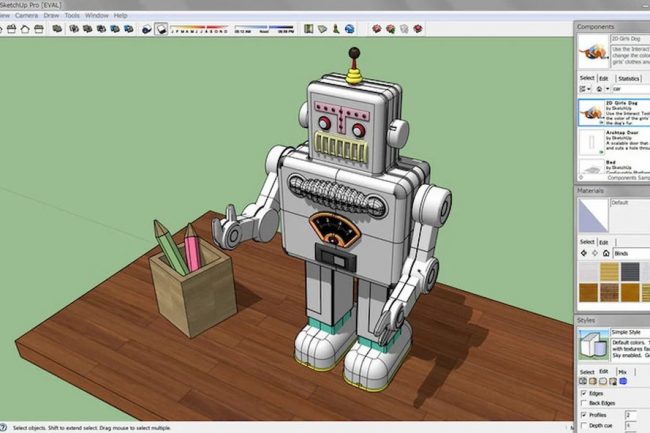The width and height of the screenshot is (650, 433).
Task: Switch to the Mix tab in Styles
Action: pos(621,370)
